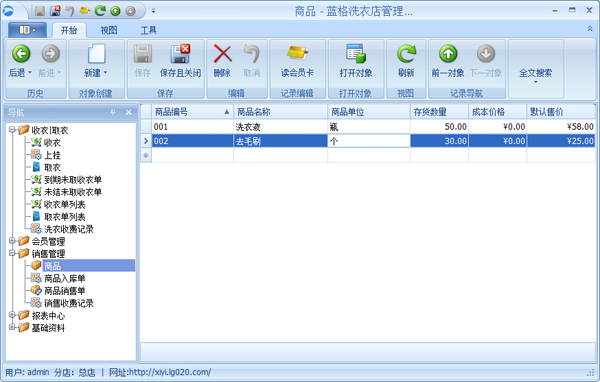
Task: Close the 导航 navigation panel
Action: coord(129,112)
